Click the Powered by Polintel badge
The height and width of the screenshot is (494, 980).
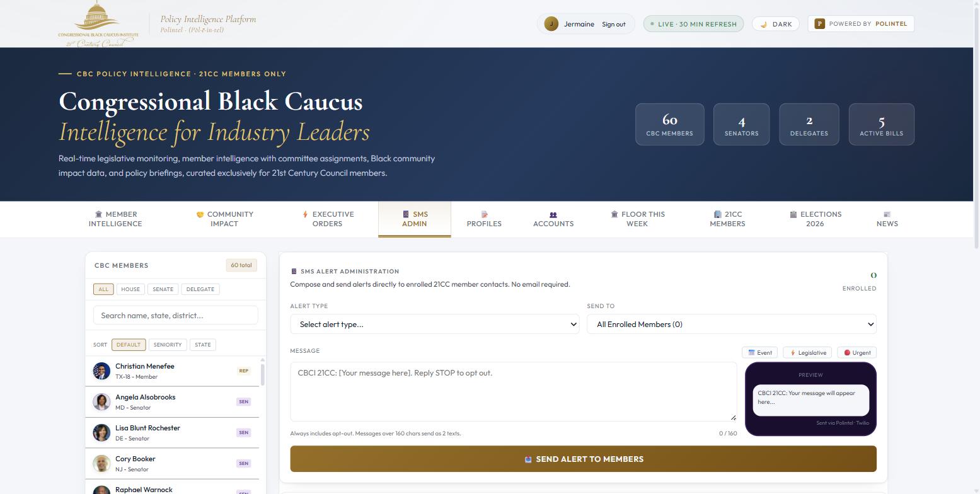tap(861, 24)
